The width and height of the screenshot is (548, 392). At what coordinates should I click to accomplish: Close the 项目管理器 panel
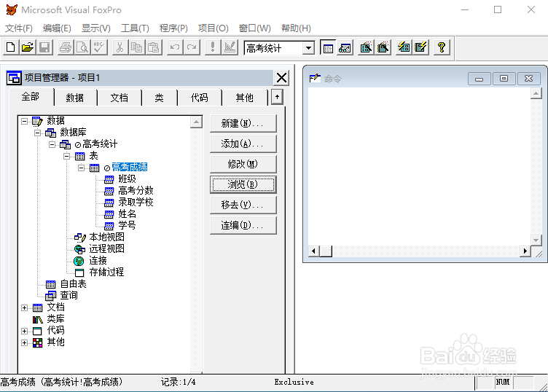click(x=281, y=78)
